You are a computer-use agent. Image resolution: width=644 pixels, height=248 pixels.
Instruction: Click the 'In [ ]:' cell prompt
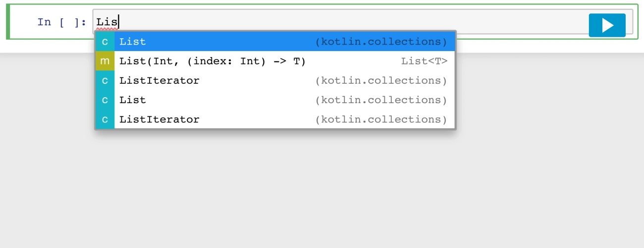(62, 22)
